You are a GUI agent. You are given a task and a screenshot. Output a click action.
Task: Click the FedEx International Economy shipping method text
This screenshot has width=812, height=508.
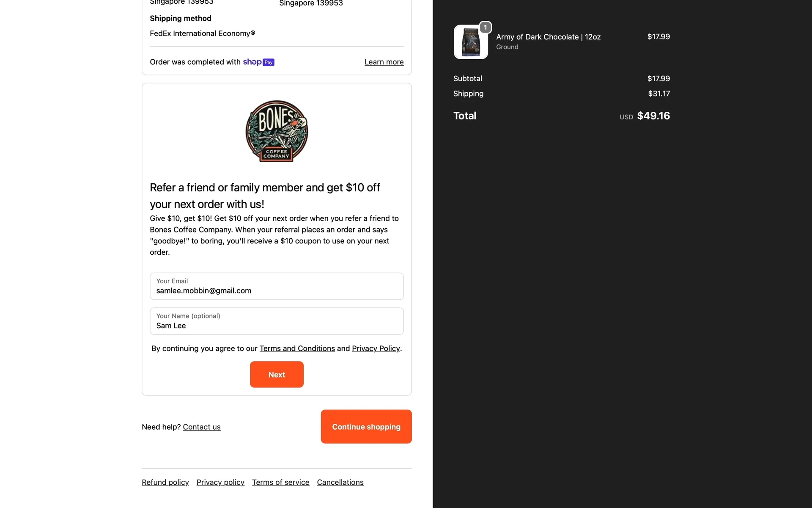pyautogui.click(x=202, y=33)
